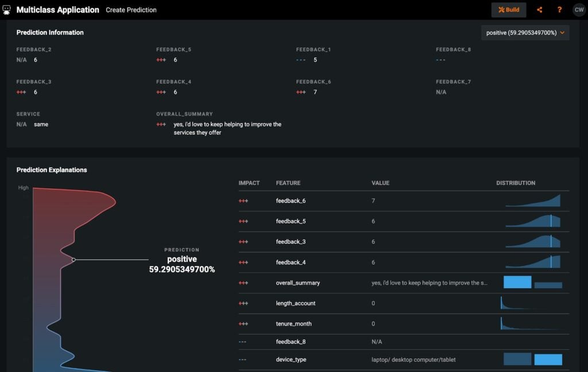Click the FEATURE column header
The height and width of the screenshot is (372, 588).
[x=288, y=183]
